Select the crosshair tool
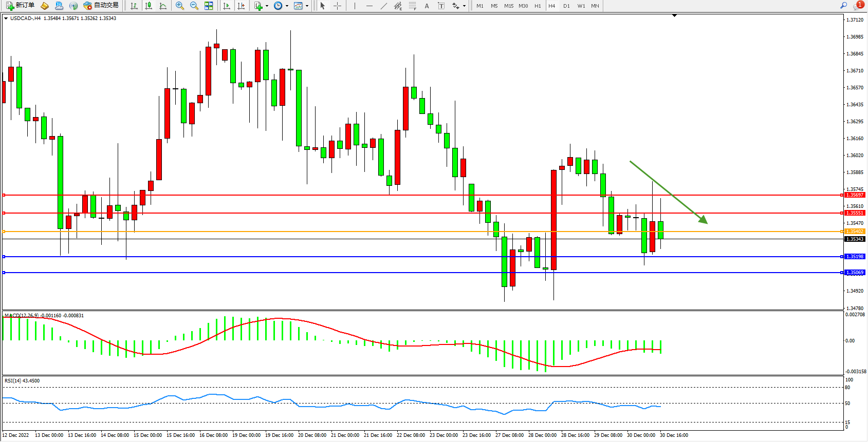The height and width of the screenshot is (442, 868). point(338,6)
